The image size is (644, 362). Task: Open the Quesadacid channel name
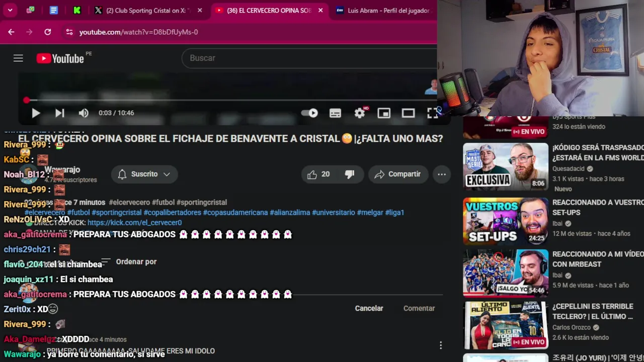coord(569,169)
